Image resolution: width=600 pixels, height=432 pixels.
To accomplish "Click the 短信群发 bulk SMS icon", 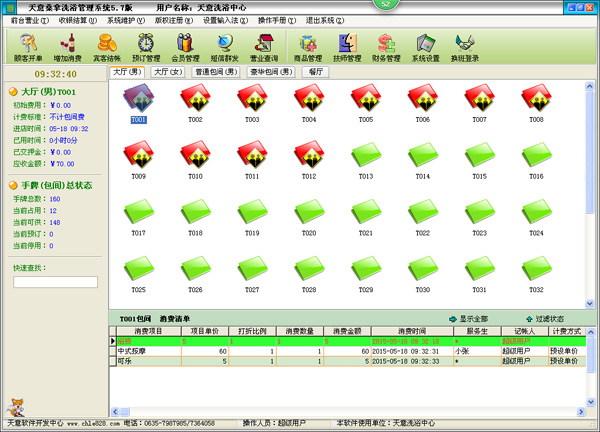I will (225, 45).
